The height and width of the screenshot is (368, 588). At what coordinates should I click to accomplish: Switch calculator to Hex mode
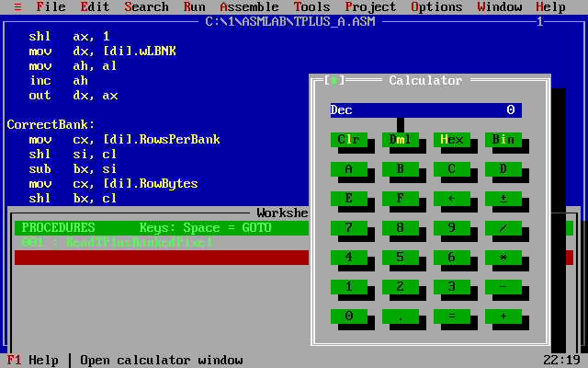[451, 139]
